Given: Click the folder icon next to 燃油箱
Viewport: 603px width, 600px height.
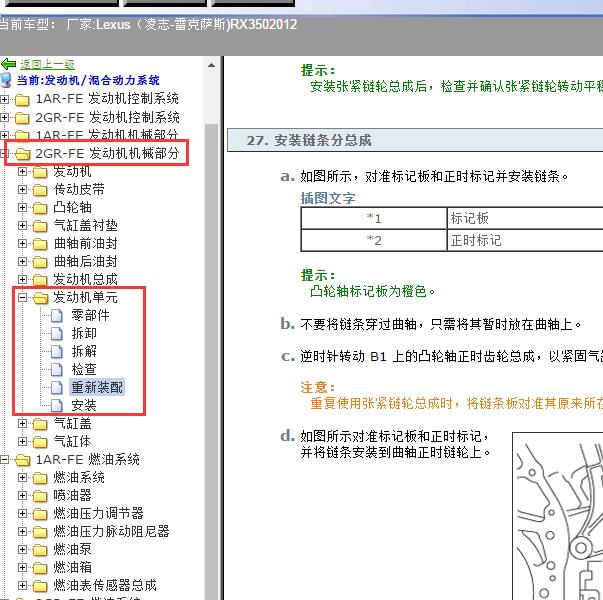Looking at the screenshot, I should (40, 568).
